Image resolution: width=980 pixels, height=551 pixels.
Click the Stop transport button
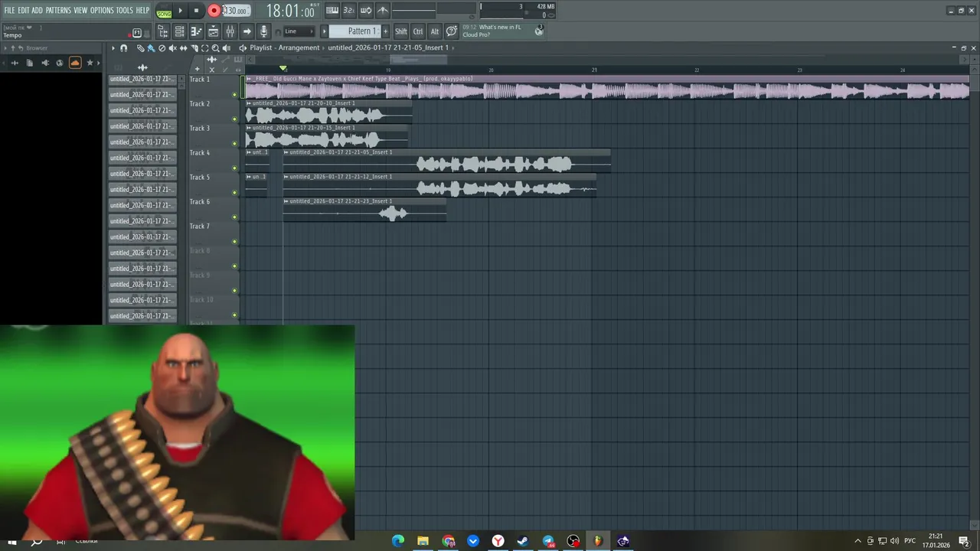196,11
